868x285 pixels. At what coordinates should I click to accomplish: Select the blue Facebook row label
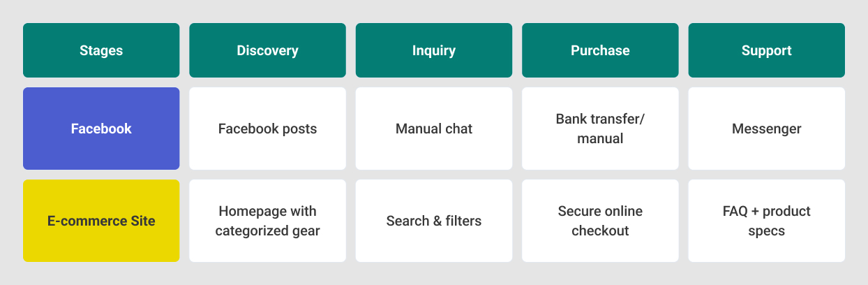[101, 129]
